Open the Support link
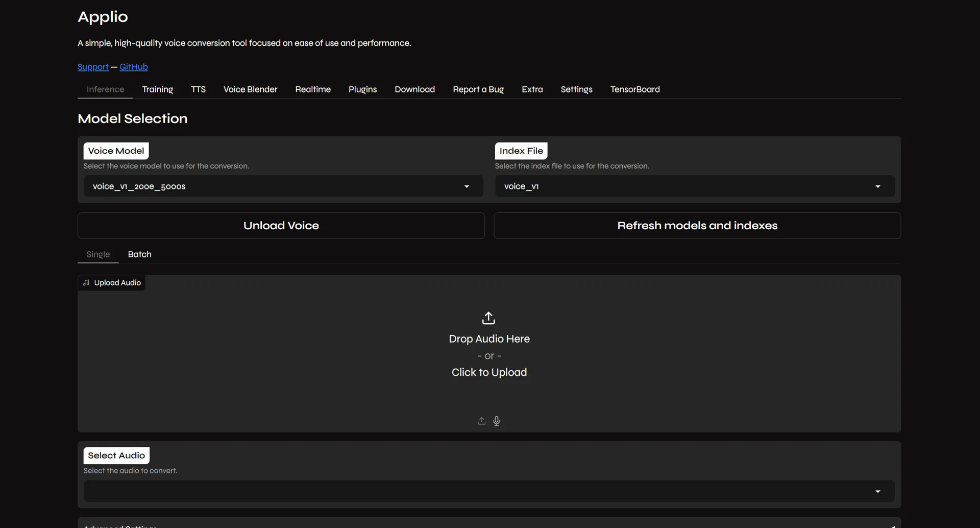The height and width of the screenshot is (528, 980). tap(93, 67)
